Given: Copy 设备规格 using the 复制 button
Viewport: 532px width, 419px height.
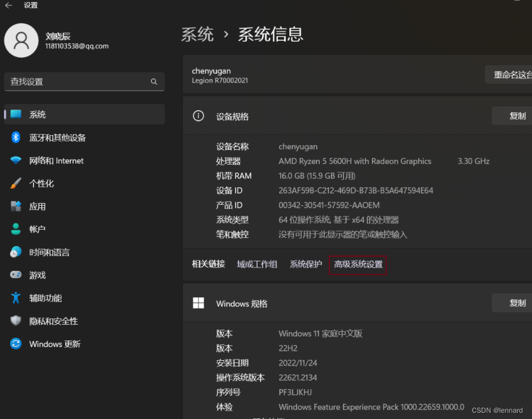Looking at the screenshot, I should point(518,116).
